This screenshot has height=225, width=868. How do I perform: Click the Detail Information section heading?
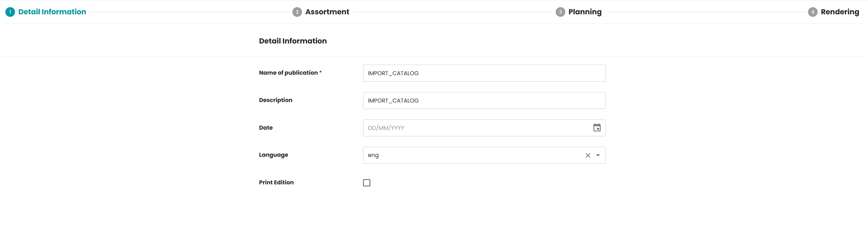pos(292,41)
